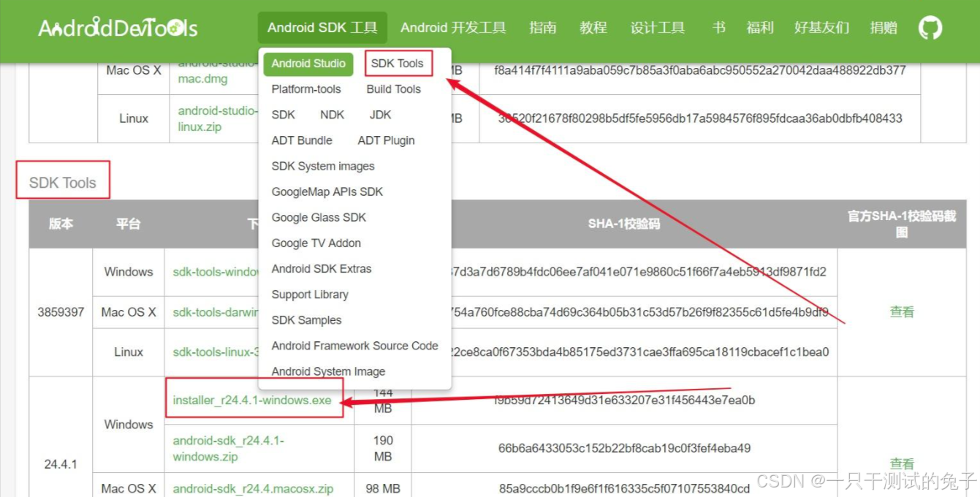Open Android SDK Extras entry
This screenshot has width=980, height=497.
(322, 268)
